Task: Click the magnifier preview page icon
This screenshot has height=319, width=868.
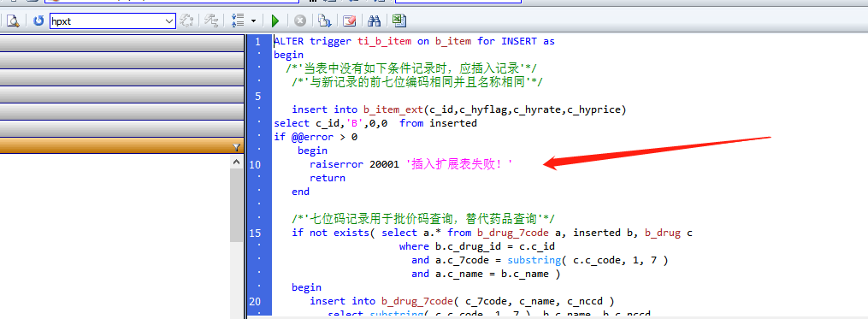Action: (x=13, y=21)
